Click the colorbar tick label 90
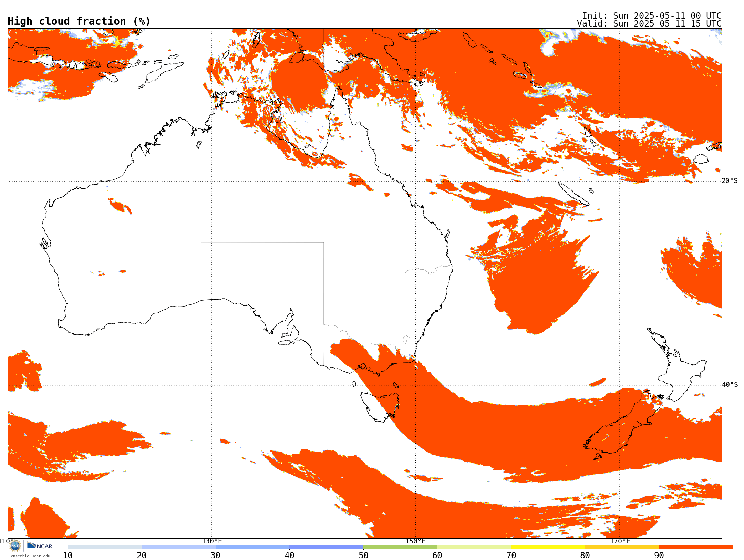 (659, 556)
